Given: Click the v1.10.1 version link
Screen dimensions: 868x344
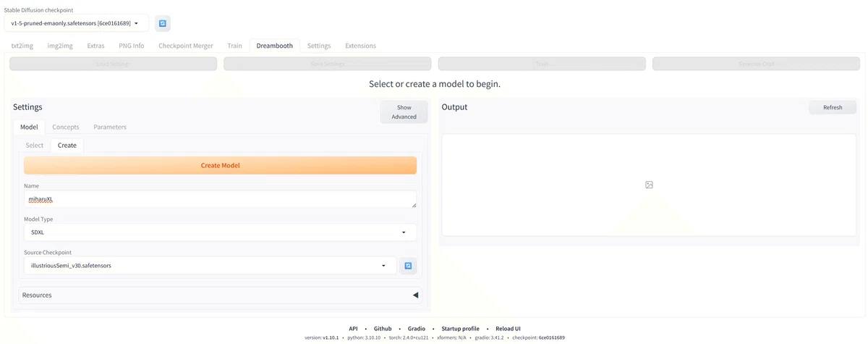Looking at the screenshot, I should click(331, 337).
